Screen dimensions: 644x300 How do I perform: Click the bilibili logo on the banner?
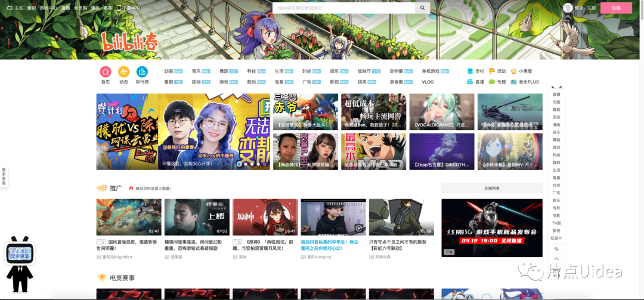click(129, 42)
